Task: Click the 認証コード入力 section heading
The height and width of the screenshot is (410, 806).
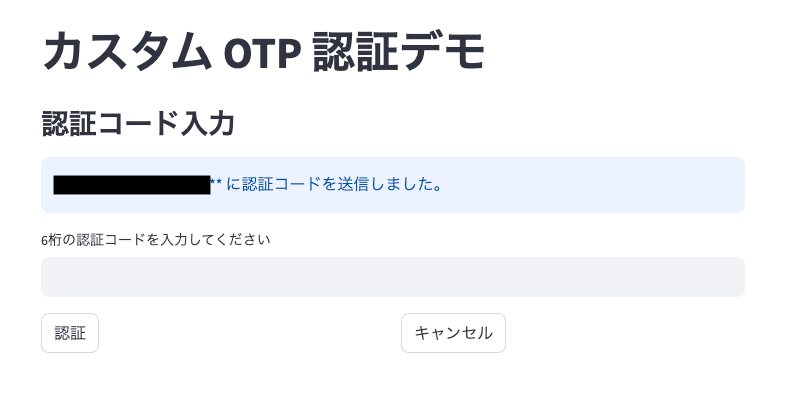Action: coord(138,124)
